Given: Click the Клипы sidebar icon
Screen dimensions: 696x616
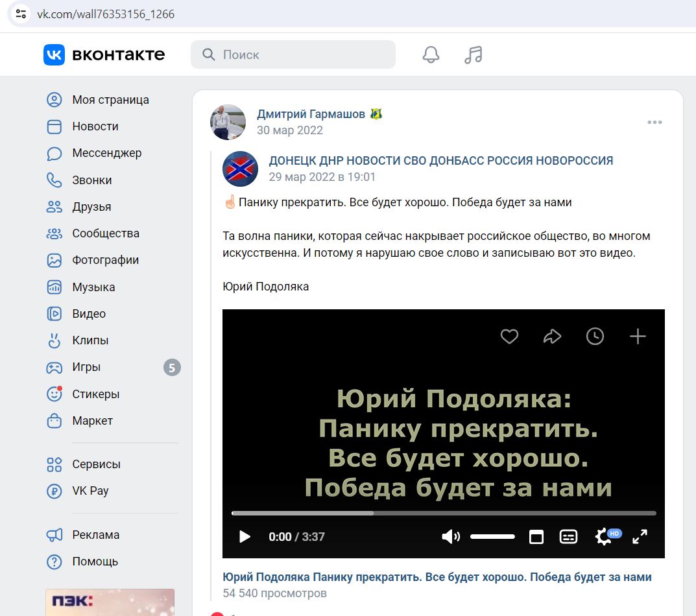Looking at the screenshot, I should tap(54, 340).
